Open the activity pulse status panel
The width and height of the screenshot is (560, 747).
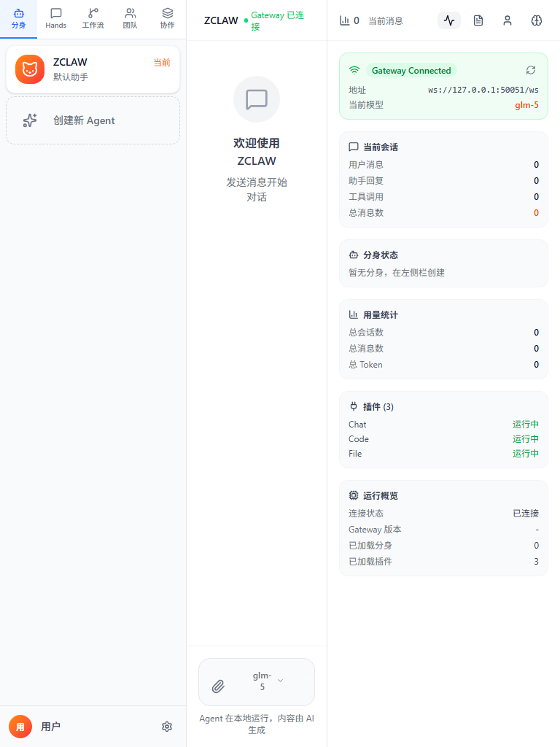click(449, 20)
